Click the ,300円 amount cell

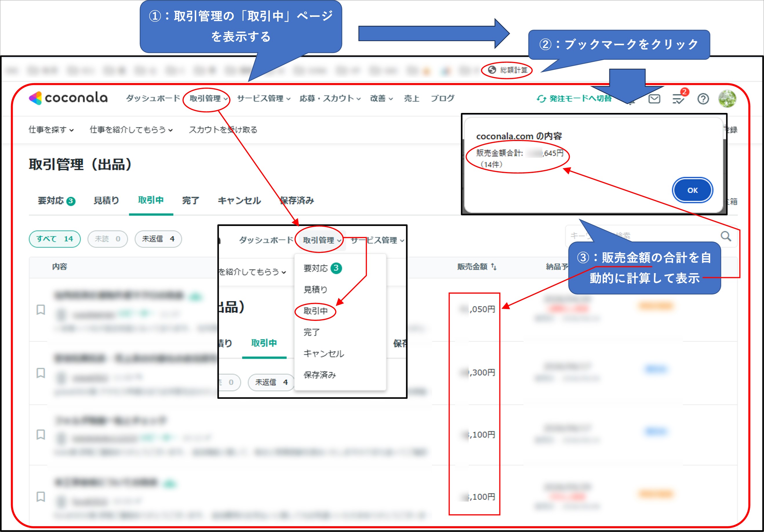point(477,372)
